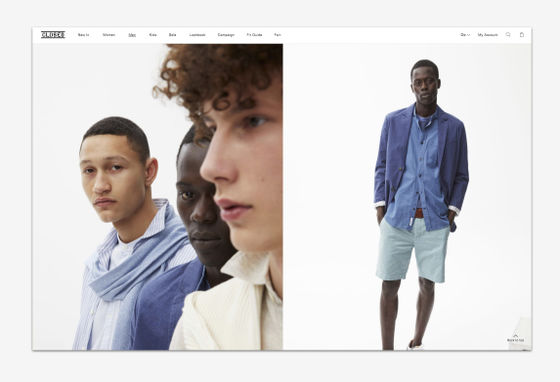Visit the Campaign page
The width and height of the screenshot is (560, 382).
tap(226, 35)
